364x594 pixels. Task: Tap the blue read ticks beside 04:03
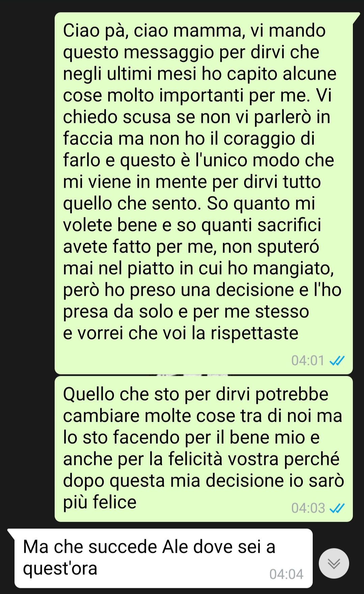tap(337, 508)
